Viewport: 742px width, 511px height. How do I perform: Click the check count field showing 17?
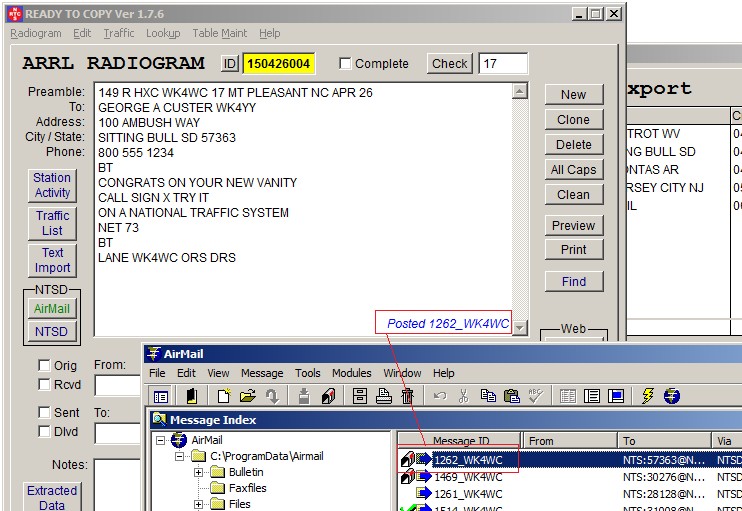(x=503, y=63)
